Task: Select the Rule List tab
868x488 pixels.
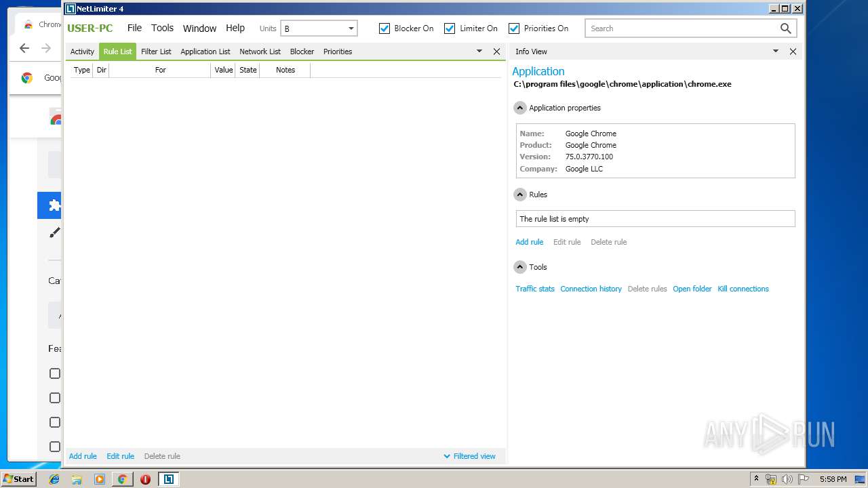Action: coord(118,52)
